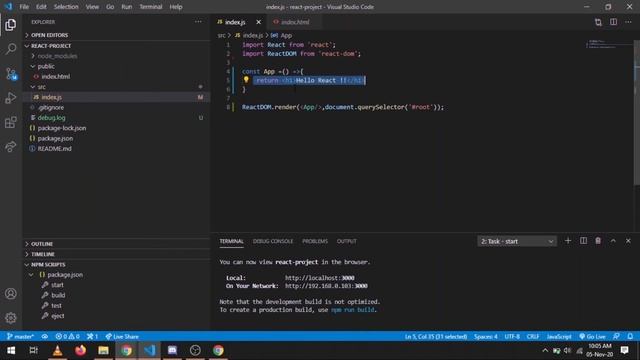Click the Explorer more actions ellipsis
Screen dimensions: 640x360
[x=198, y=22]
